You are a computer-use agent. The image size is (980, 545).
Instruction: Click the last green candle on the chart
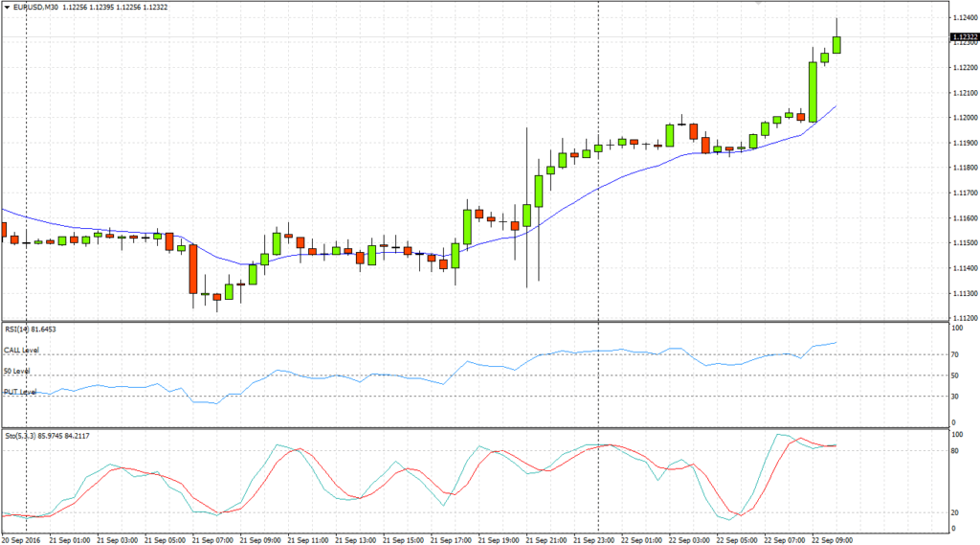coord(836,44)
